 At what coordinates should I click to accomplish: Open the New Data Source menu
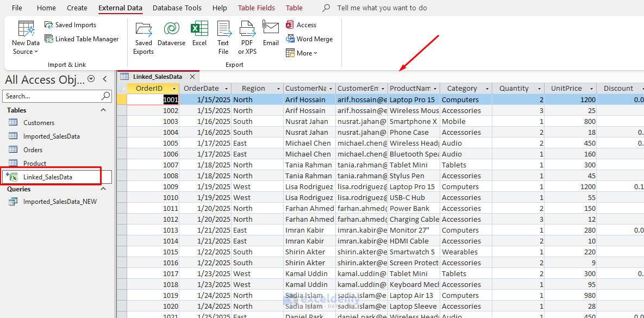pos(26,38)
